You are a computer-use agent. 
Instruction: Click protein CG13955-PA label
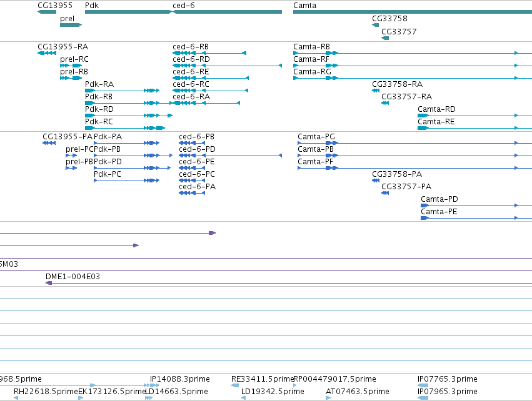click(68, 137)
